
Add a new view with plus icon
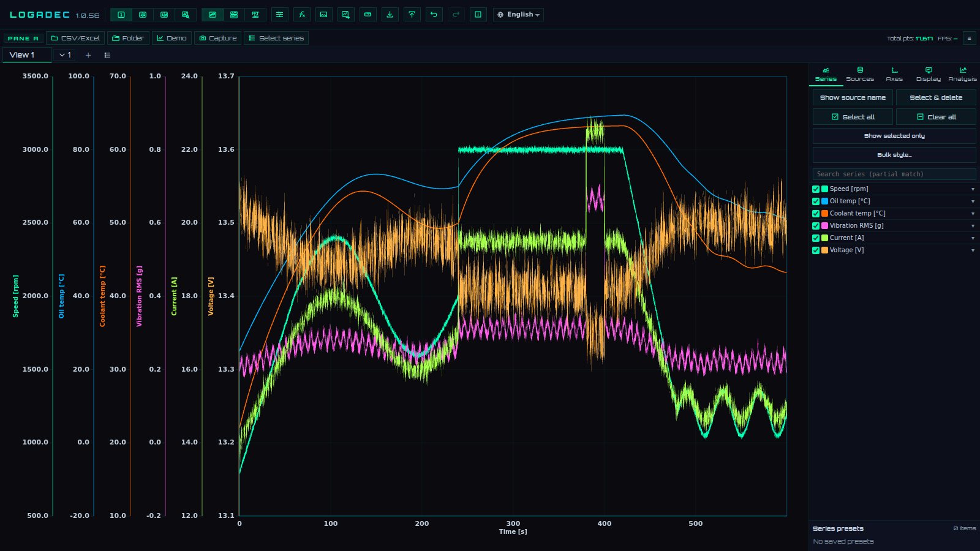(x=88, y=55)
